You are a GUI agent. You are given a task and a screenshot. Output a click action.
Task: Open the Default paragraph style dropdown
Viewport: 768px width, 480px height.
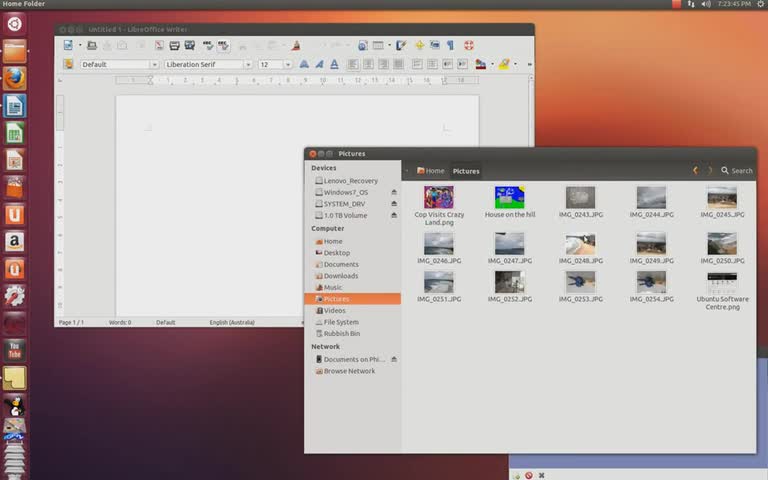[x=154, y=65]
